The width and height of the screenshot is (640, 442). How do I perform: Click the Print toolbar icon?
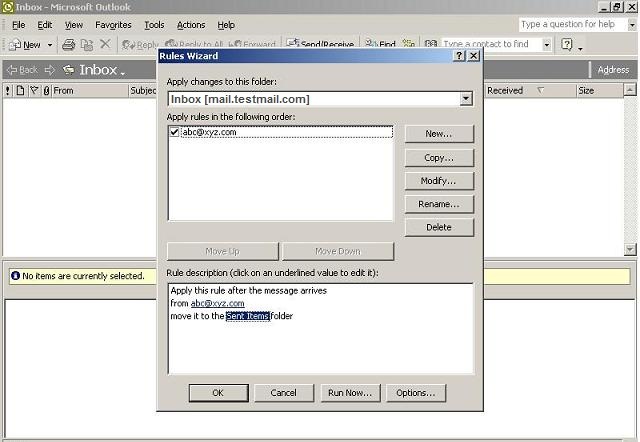(69, 44)
